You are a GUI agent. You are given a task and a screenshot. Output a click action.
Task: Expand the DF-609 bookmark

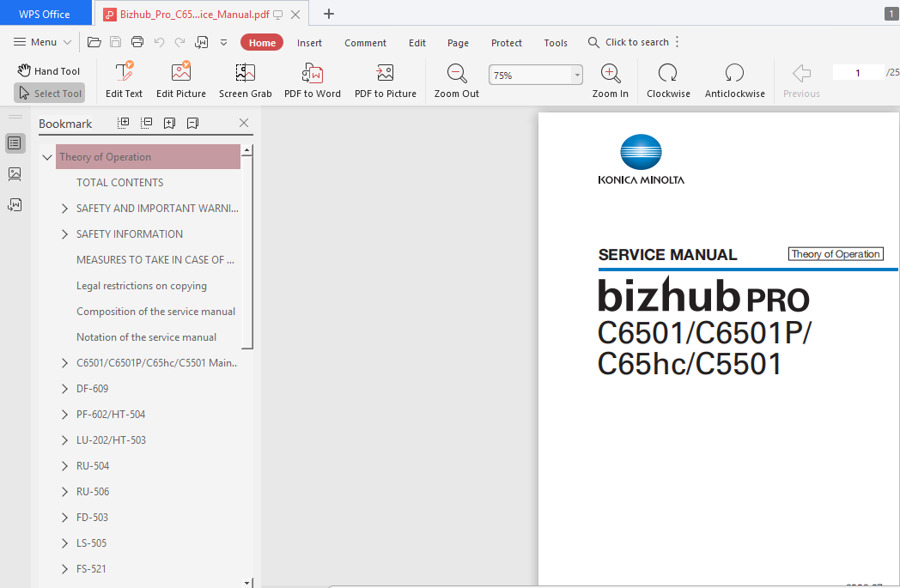click(64, 388)
